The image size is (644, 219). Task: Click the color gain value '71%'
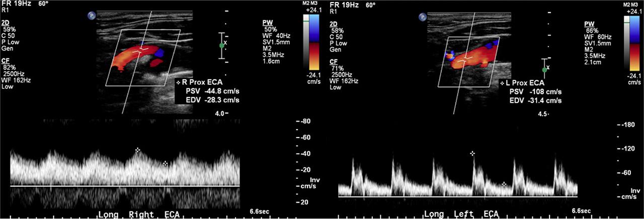click(x=337, y=67)
